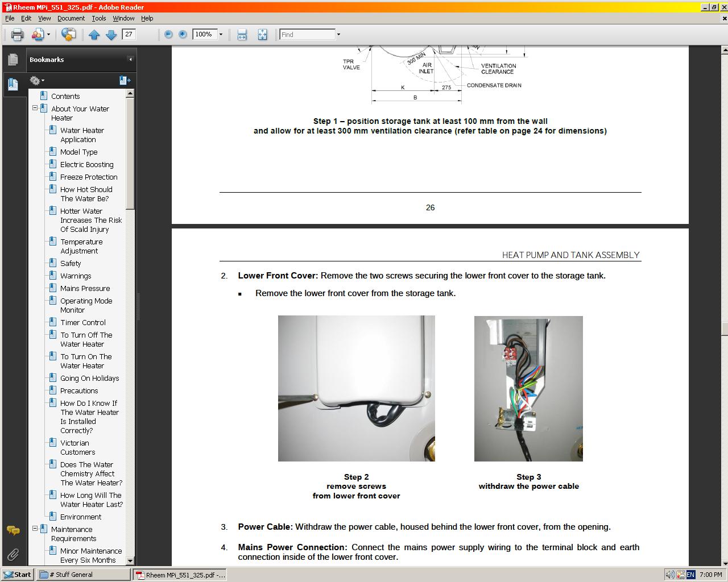Click the 100% zoom level field
This screenshot has height=582, width=728.
204,34
